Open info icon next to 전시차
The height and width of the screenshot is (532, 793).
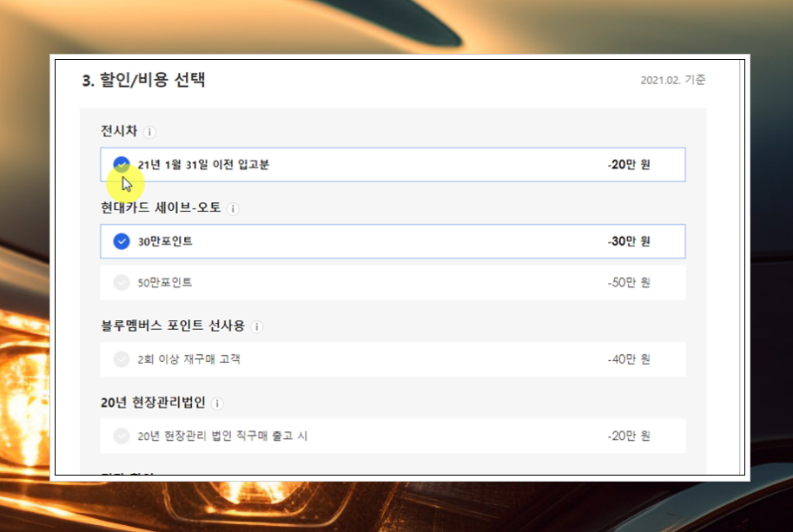[x=149, y=133]
